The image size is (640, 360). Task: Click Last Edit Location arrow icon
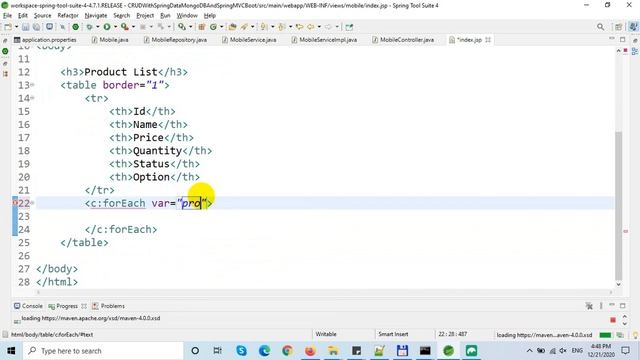[300, 27]
